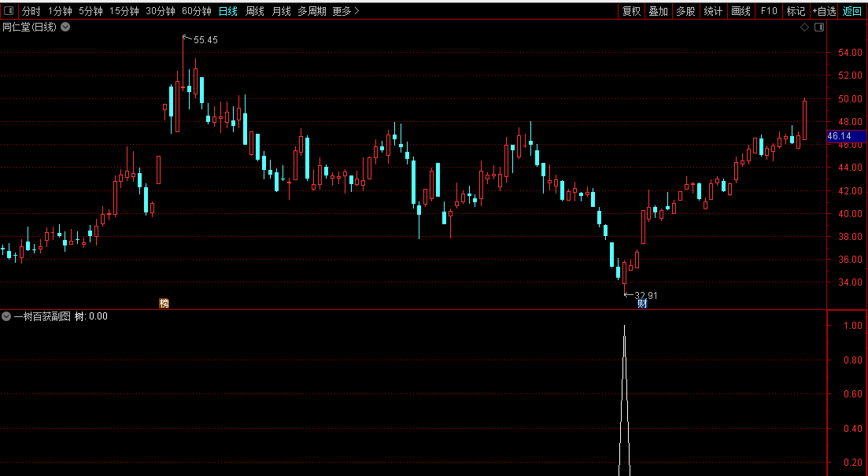Click the 叠加 overlay button
The width and height of the screenshot is (868, 476).
[658, 11]
